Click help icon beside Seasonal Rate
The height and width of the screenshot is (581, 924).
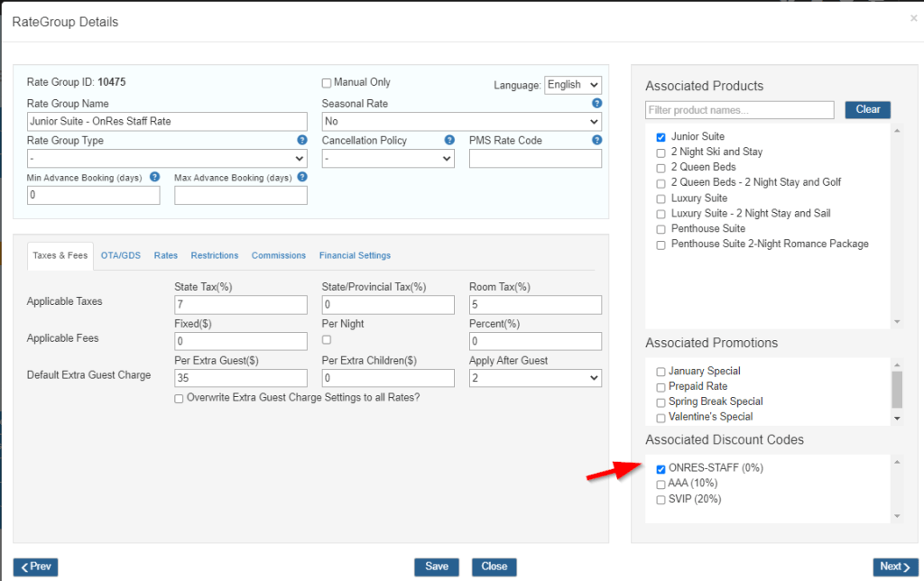pos(596,104)
